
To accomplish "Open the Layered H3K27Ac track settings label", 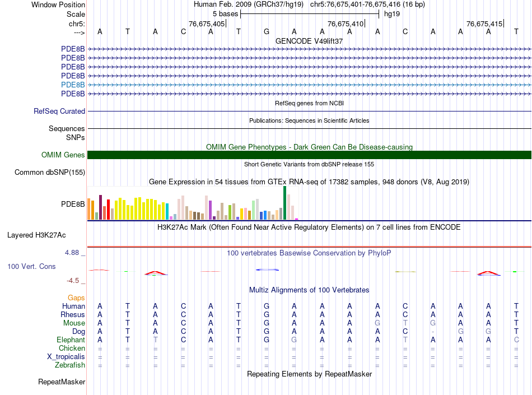I will tap(36, 235).
